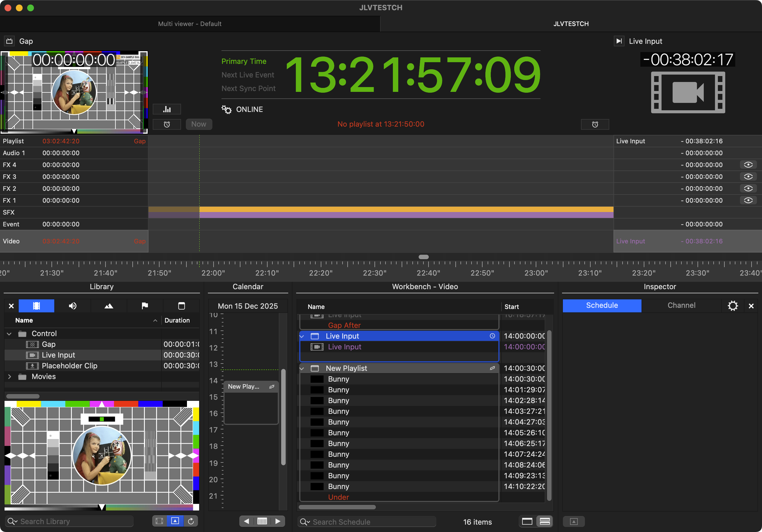Screen dimensions: 762x532
Task: Click the Inspector settings gear icon
Action: tap(733, 306)
